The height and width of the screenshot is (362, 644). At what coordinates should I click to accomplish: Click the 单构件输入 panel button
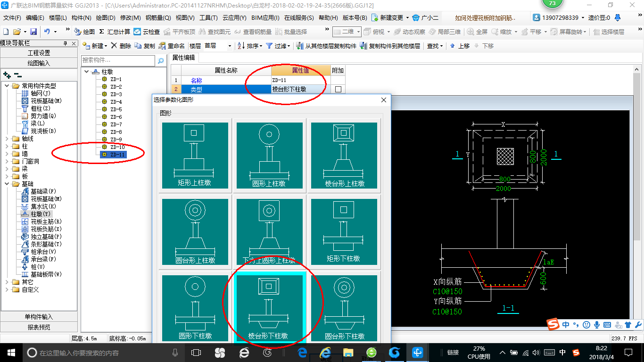[39, 317]
